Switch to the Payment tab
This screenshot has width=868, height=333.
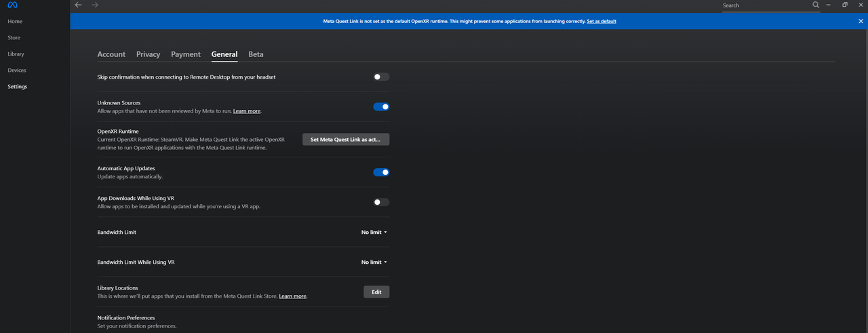click(186, 54)
